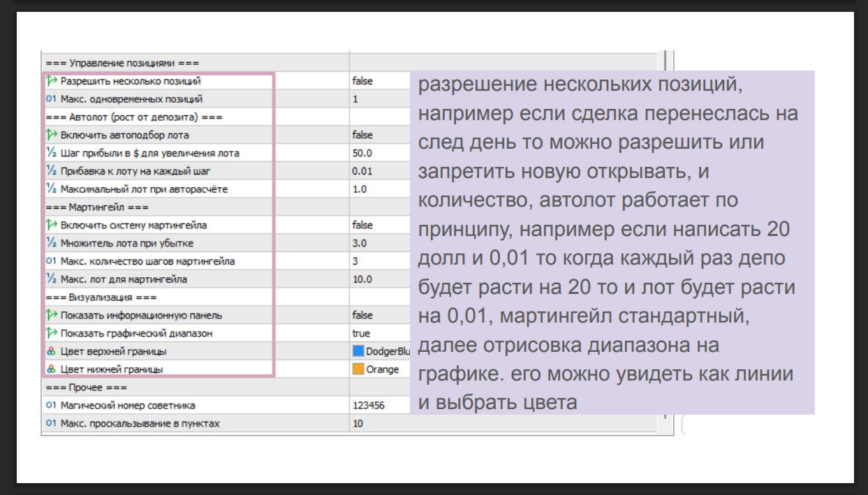Click the boolean icon beside "Включить автоподбор лота"
The width and height of the screenshot is (868, 495).
coord(51,135)
